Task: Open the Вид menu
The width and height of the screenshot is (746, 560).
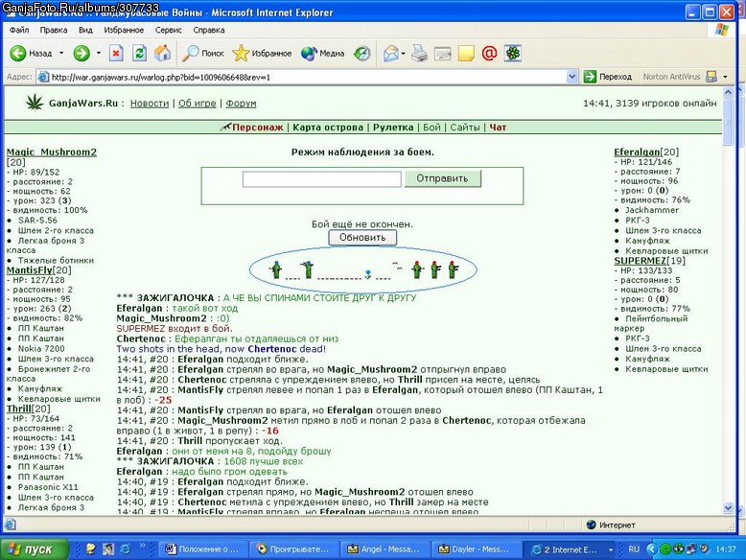Action: (85, 30)
